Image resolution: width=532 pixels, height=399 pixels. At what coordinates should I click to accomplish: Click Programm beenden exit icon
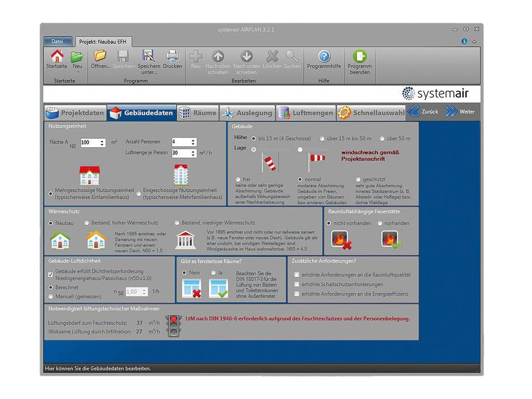(359, 56)
